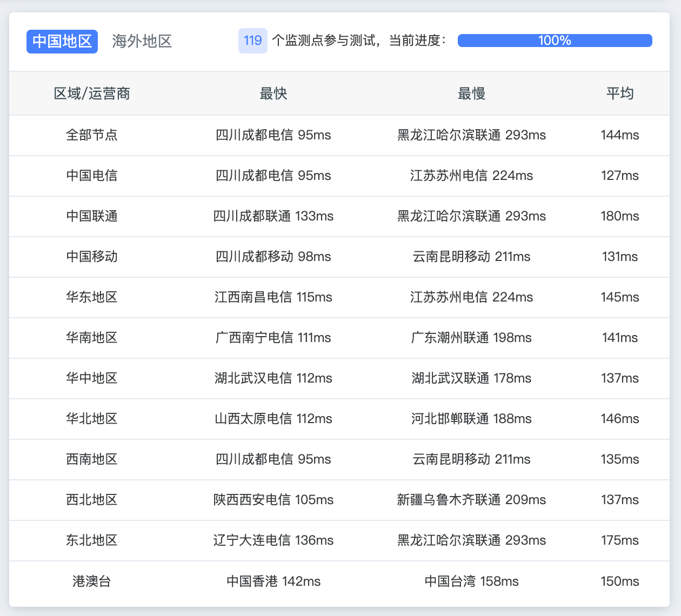Viewport: 681px width, 616px height.
Task: Click 山西太原电信 112ms fastest cell
Action: (273, 418)
